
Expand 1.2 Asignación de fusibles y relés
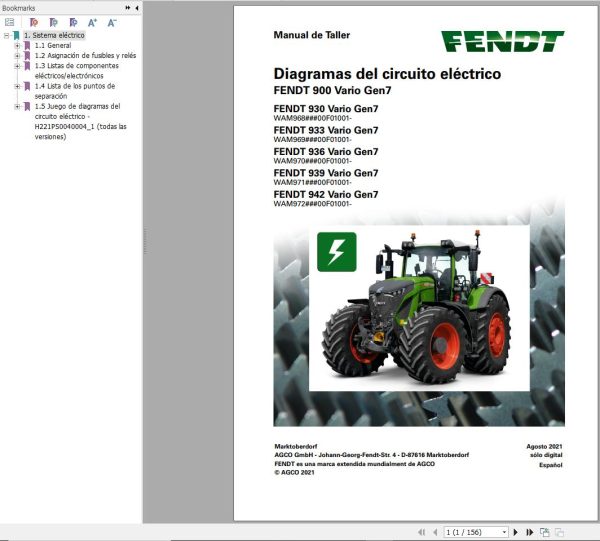[x=17, y=56]
